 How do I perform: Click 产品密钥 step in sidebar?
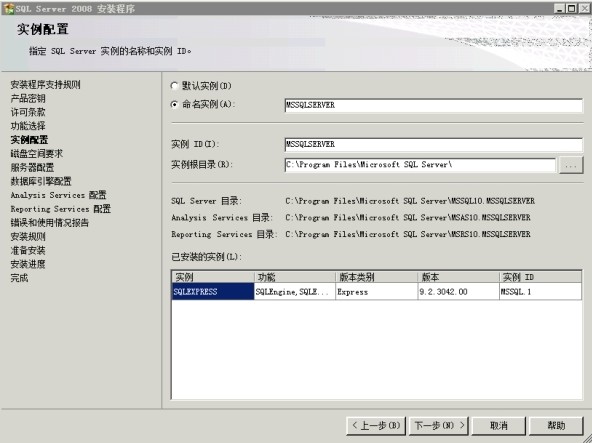[x=28, y=99]
